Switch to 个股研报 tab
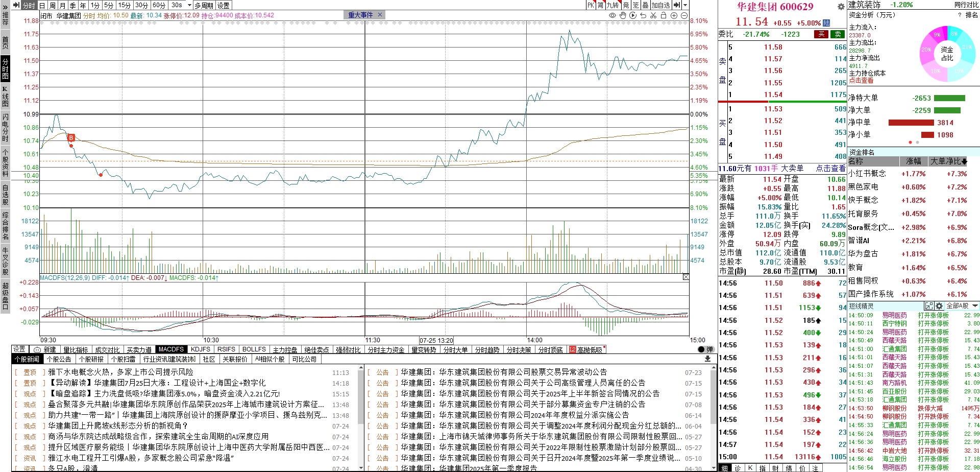The height and width of the screenshot is (472, 980). tap(91, 359)
